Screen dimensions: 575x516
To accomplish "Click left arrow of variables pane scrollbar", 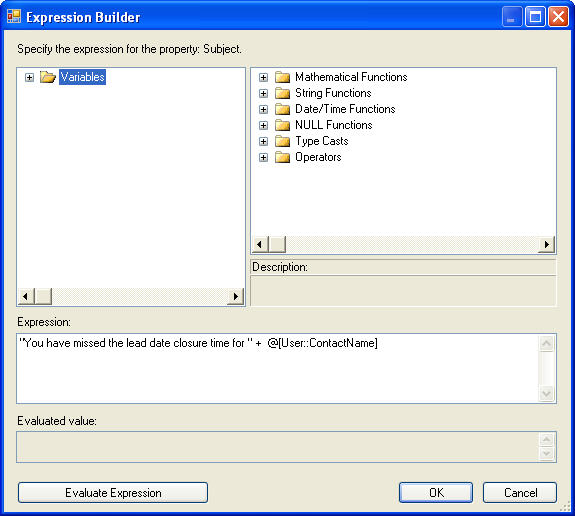I will tap(26, 296).
